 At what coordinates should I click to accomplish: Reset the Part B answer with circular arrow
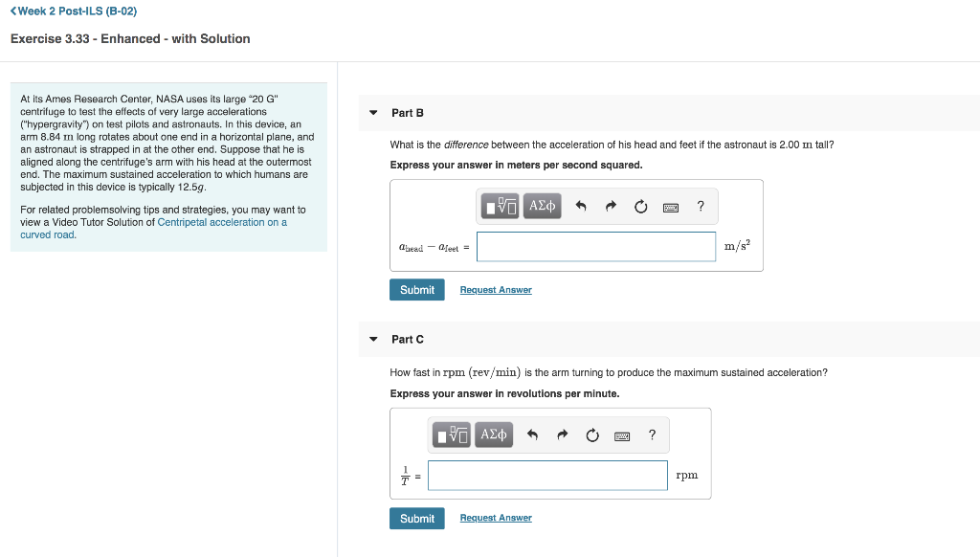(640, 206)
